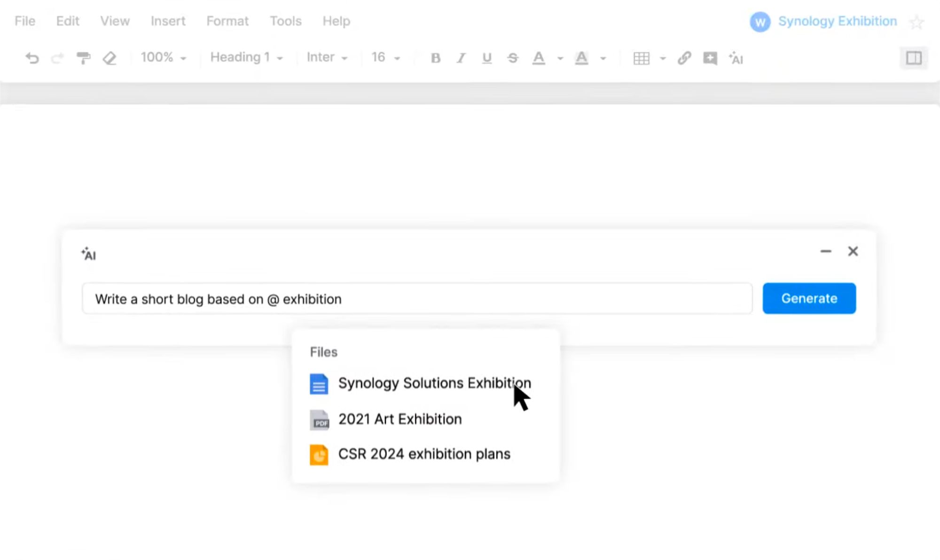Toggle underline formatting

pyautogui.click(x=487, y=58)
